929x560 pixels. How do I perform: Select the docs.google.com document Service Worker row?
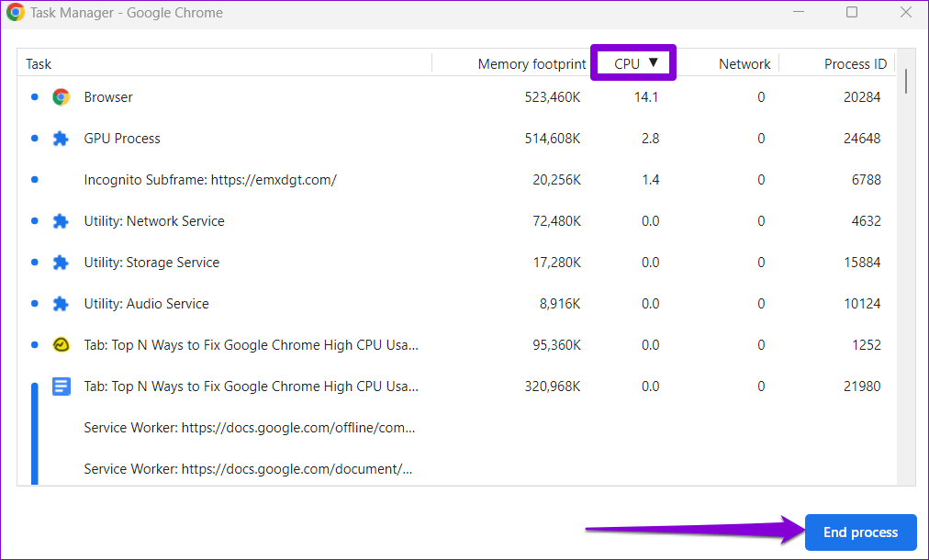(x=248, y=469)
